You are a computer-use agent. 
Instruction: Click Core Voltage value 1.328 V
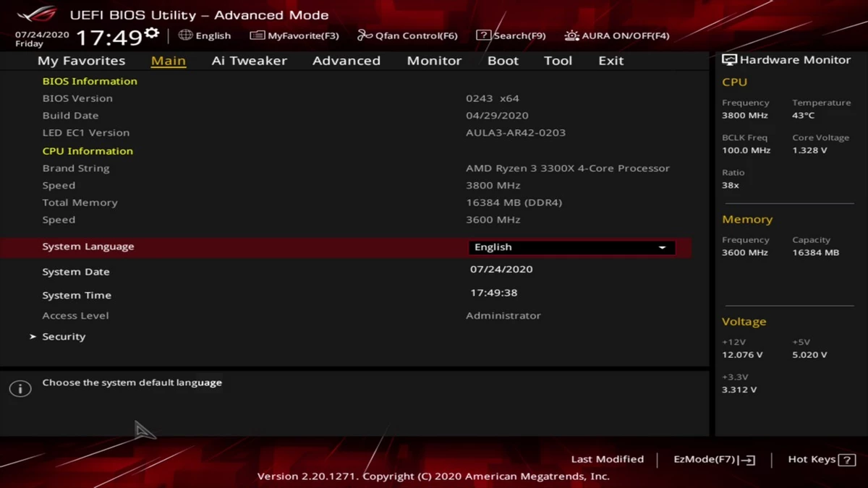click(809, 150)
